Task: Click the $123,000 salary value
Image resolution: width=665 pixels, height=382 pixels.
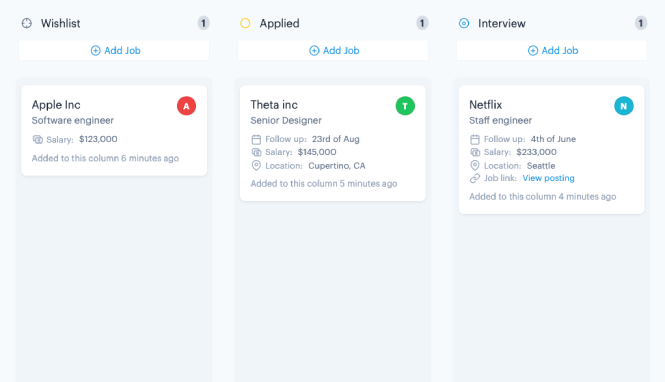Action: tap(98, 139)
